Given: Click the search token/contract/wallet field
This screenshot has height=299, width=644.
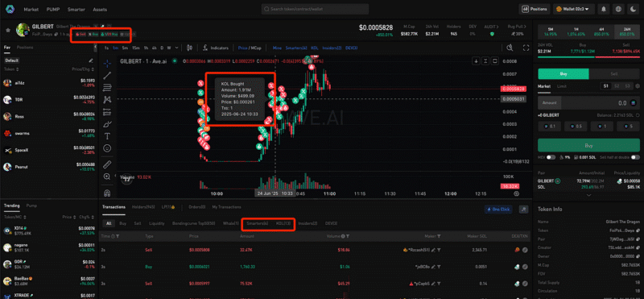Looking at the screenshot, I should [x=315, y=9].
